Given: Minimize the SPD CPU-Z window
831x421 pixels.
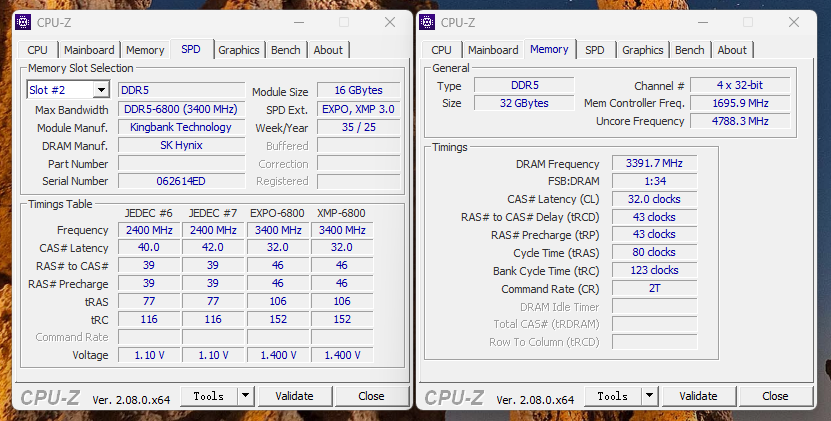Looking at the screenshot, I should 299,22.
